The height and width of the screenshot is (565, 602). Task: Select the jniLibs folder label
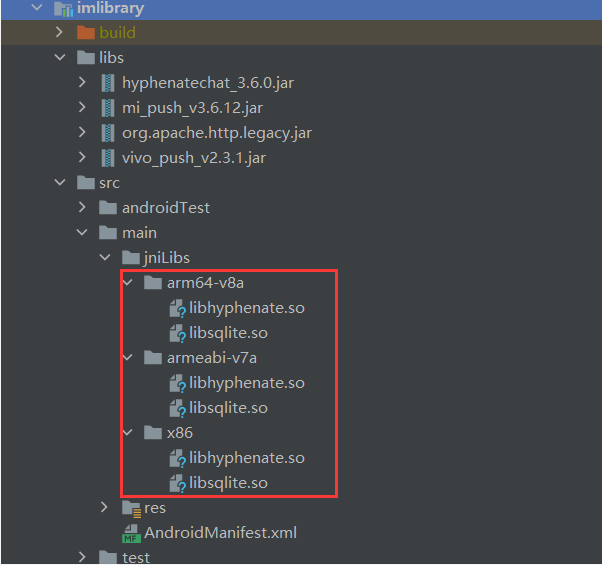(167, 258)
